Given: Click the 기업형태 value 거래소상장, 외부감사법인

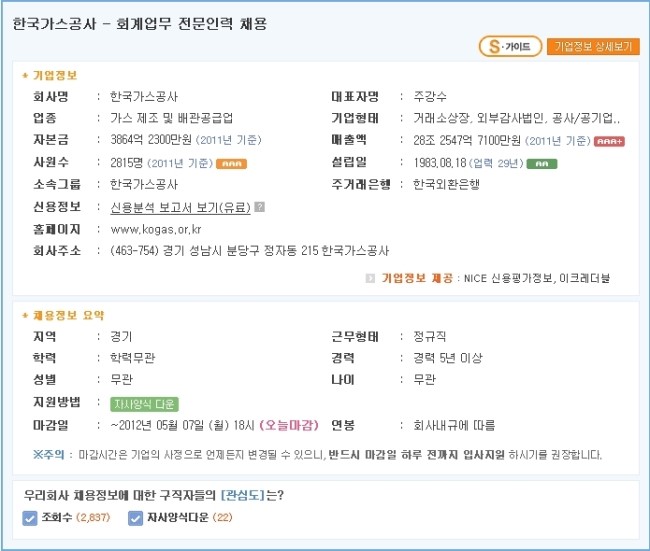Looking at the screenshot, I should (478, 119).
